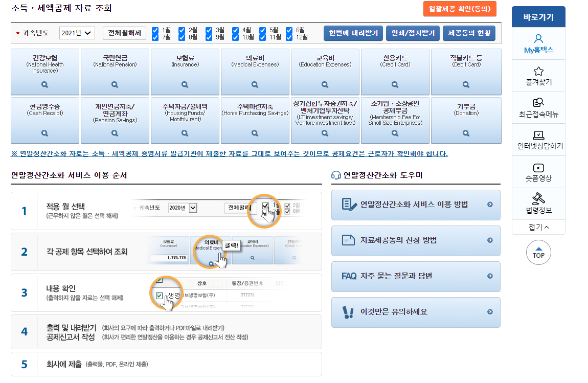Image resolution: width=588 pixels, height=383 pixels.
Task: Open FAQ 자주 묻는 질문과 답변
Action: pyautogui.click(x=415, y=277)
